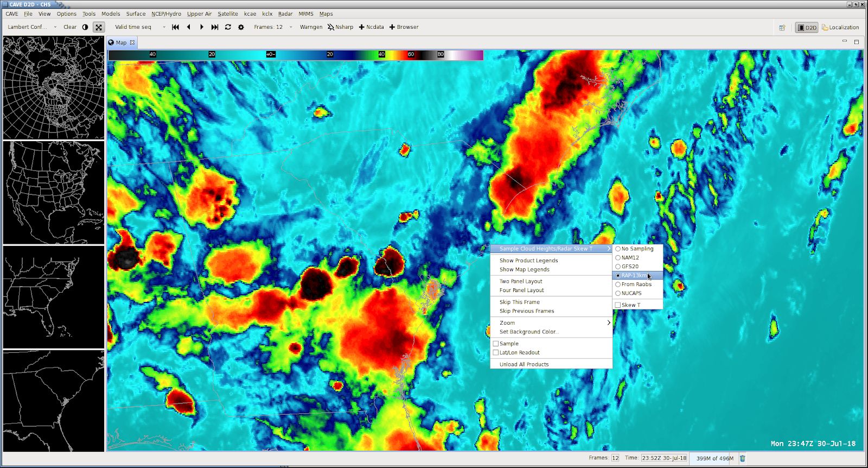Open the kclx menu
The image size is (868, 468).
[267, 14]
